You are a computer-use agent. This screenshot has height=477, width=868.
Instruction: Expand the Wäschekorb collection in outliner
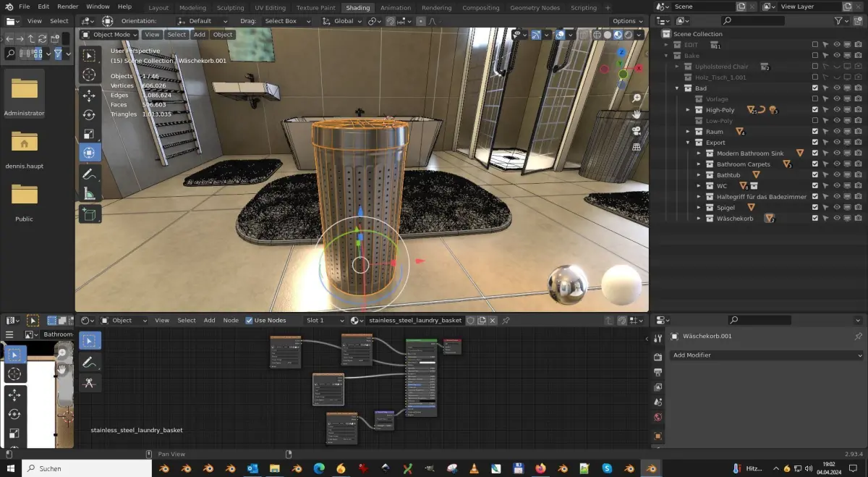click(x=699, y=219)
